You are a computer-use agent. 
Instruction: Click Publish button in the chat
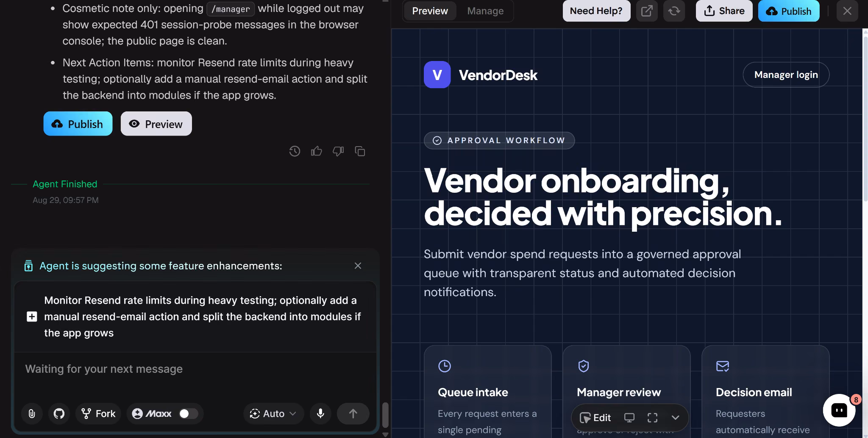tap(78, 124)
